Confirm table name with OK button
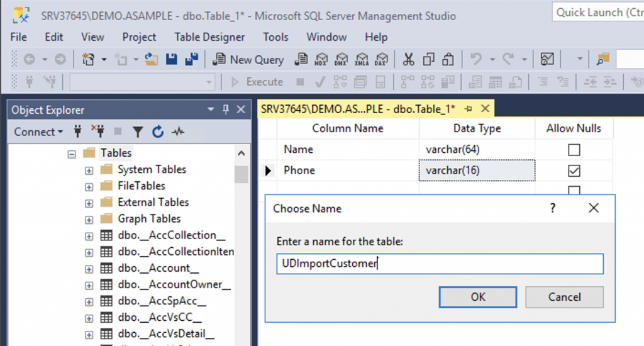The image size is (644, 346). tap(478, 297)
